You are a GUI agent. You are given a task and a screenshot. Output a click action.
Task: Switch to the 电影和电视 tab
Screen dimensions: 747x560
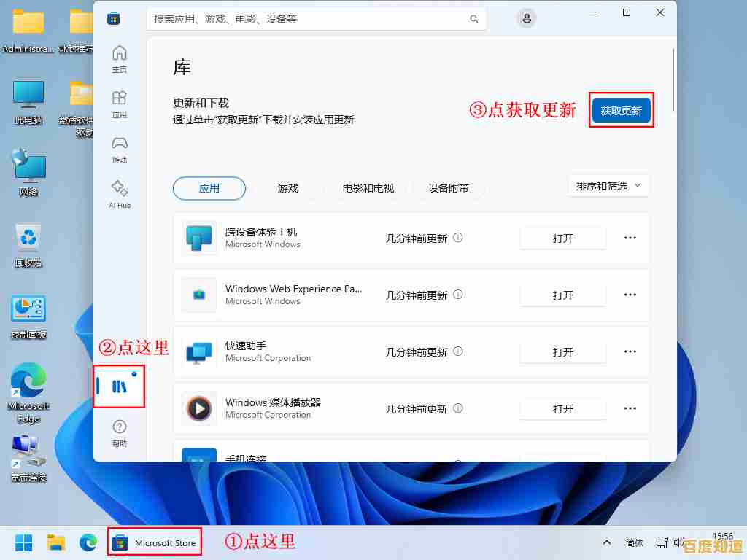tap(368, 188)
